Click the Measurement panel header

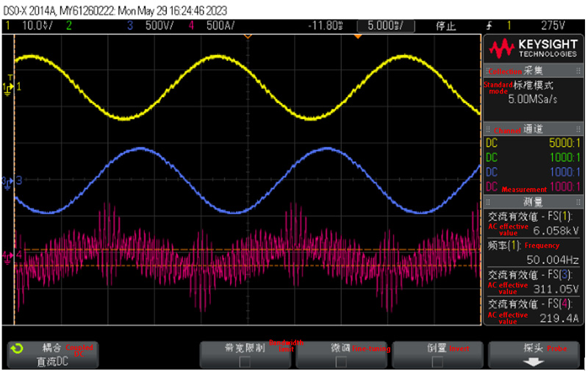coord(534,201)
